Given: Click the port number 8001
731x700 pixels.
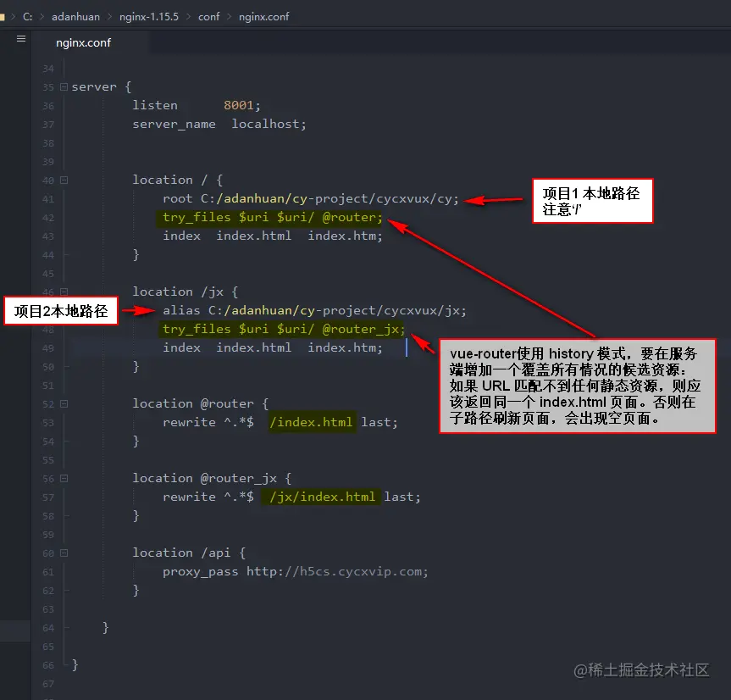Looking at the screenshot, I should pos(239,105).
